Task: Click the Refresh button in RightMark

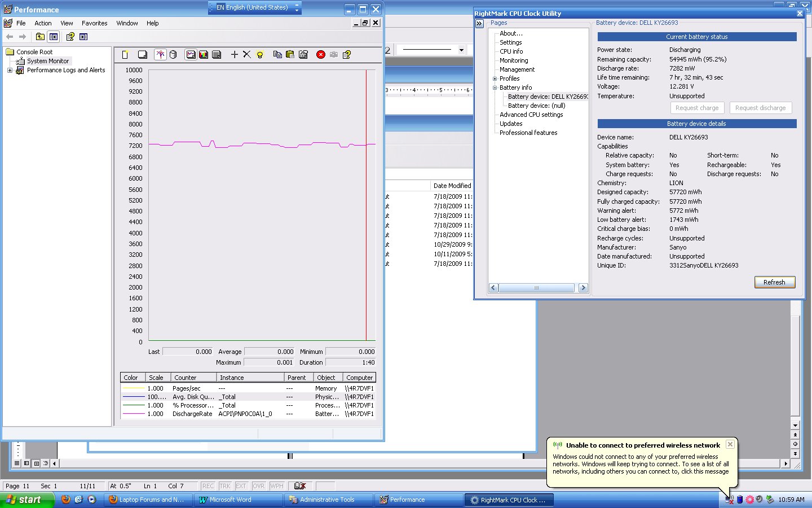Action: (775, 282)
